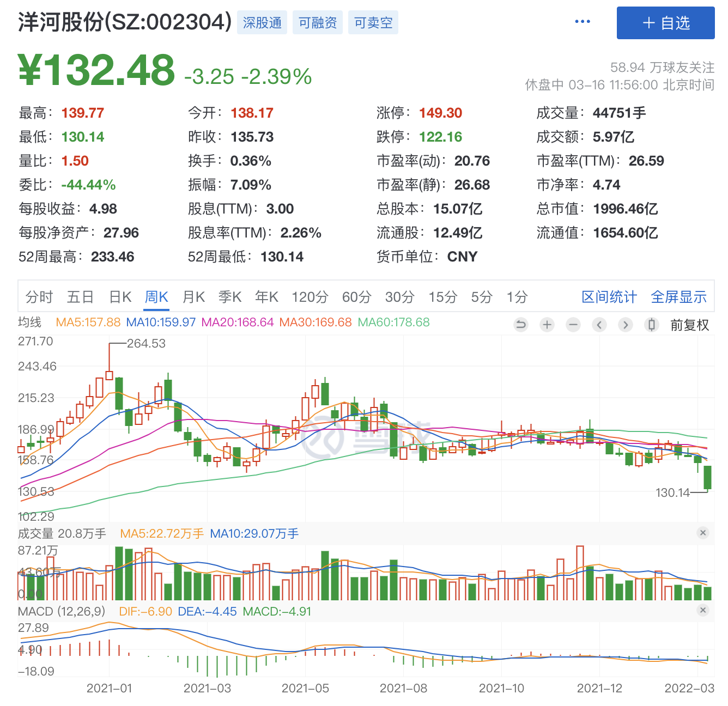Click the 2022-03 date axis label

click(x=689, y=688)
